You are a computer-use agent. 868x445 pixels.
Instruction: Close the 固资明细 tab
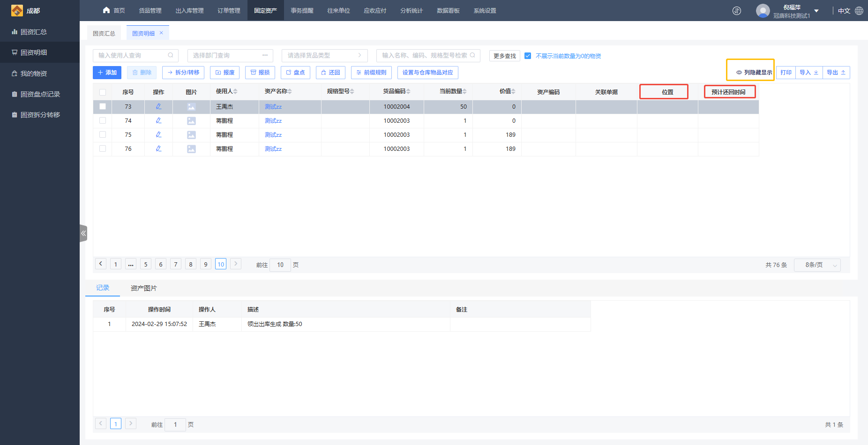coord(161,33)
